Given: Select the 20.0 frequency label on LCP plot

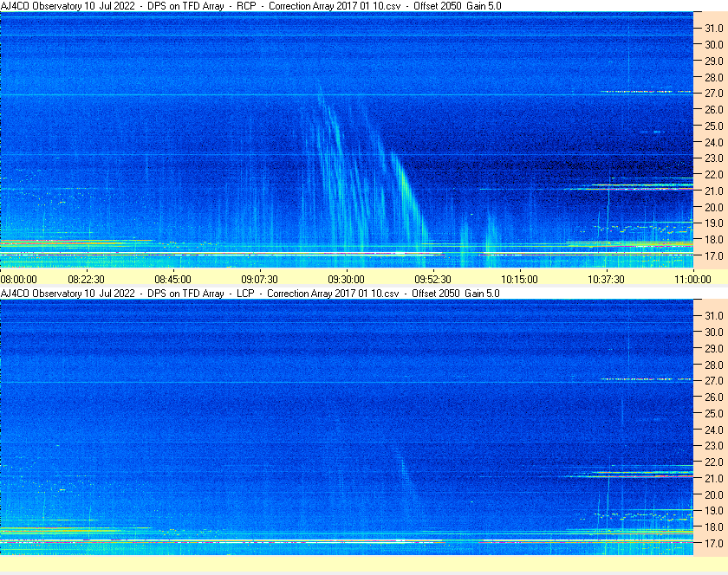Looking at the screenshot, I should 714,494.
